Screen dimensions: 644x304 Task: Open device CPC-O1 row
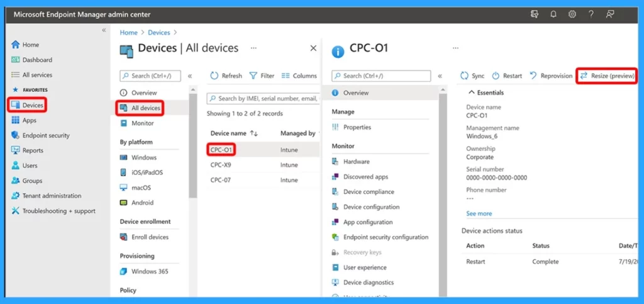pyautogui.click(x=263, y=150)
